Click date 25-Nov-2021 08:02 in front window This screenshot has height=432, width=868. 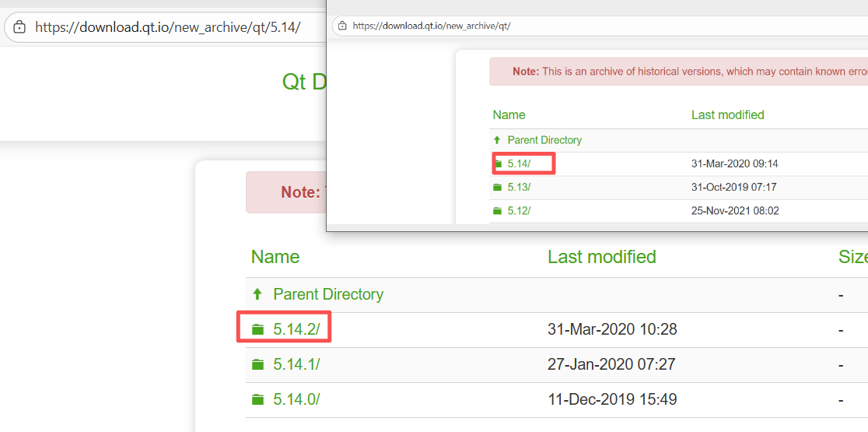click(734, 211)
